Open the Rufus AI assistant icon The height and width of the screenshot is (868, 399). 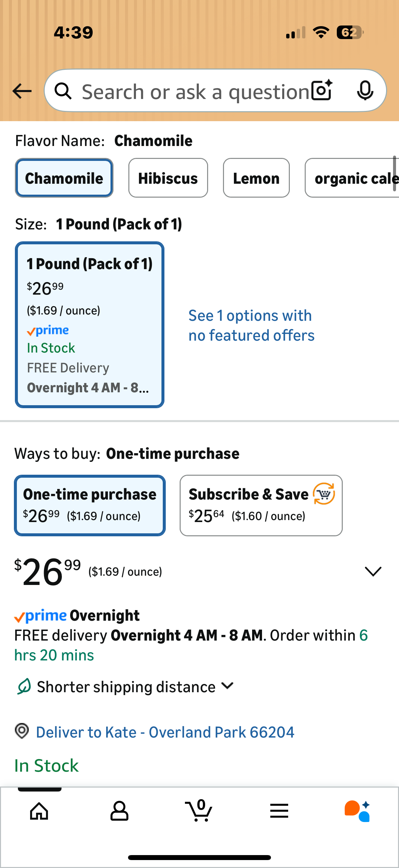[357, 810]
